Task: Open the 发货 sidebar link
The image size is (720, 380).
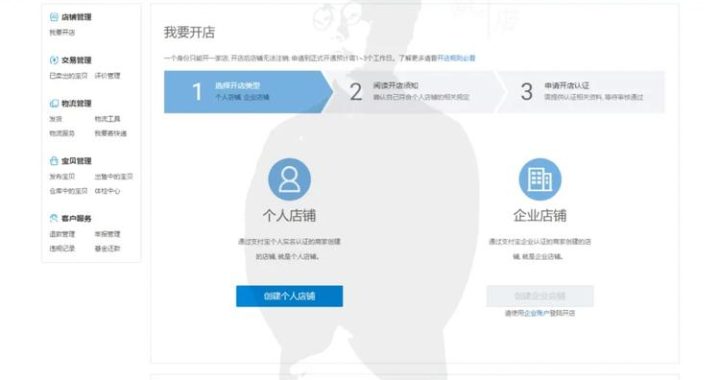Action: [x=56, y=119]
